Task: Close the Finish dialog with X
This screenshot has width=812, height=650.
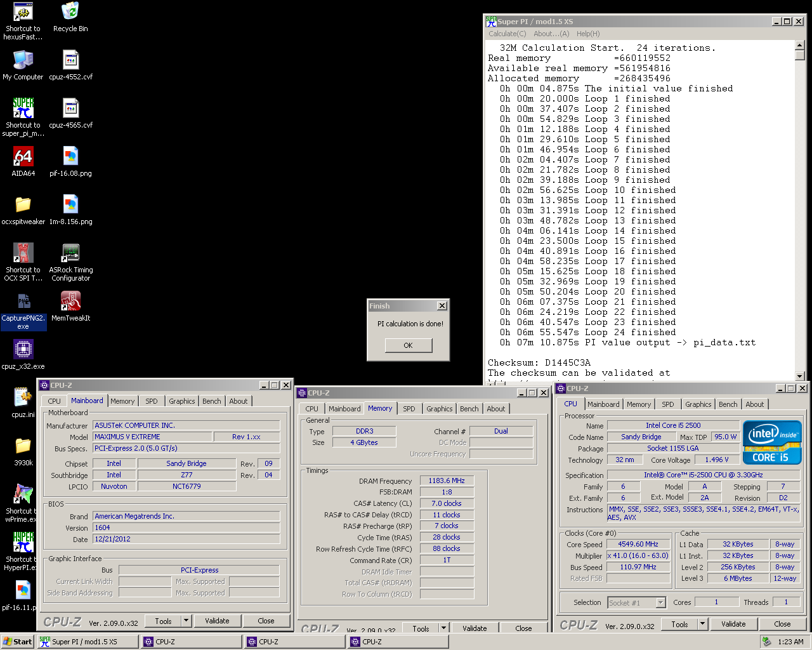Action: pyautogui.click(x=442, y=306)
